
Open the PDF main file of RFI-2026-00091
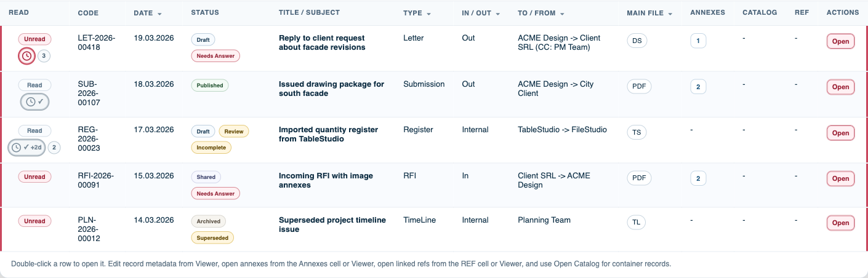[x=639, y=178]
